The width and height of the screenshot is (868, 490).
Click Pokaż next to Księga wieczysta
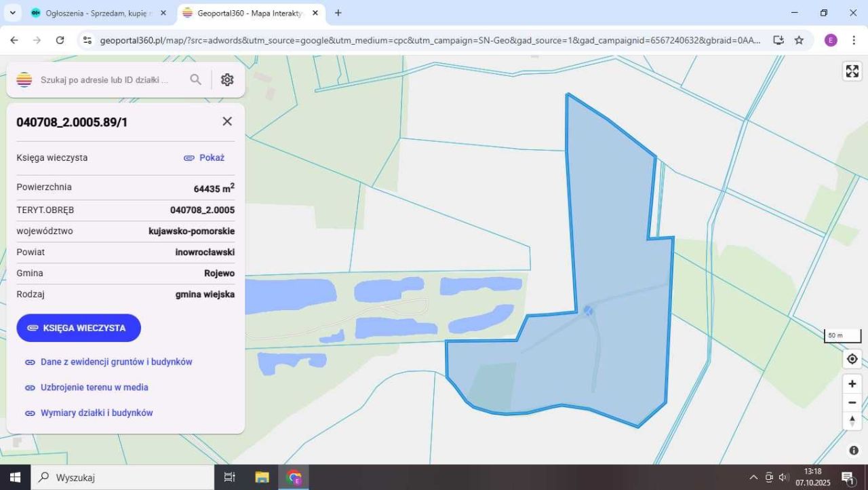(x=212, y=157)
